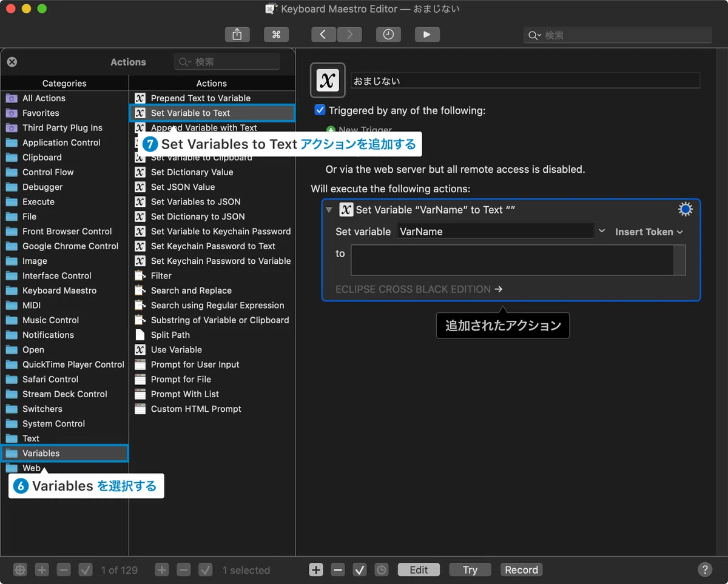Toggle the checkmark button next to '1 of 129'
728x584 pixels.
[x=86, y=569]
